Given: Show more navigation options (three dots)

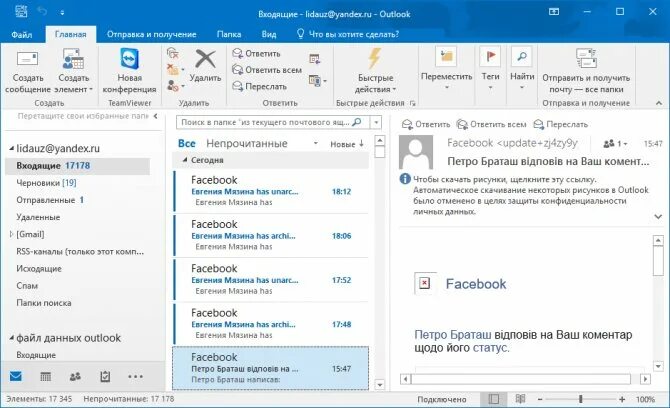Looking at the screenshot, I should pos(135,376).
